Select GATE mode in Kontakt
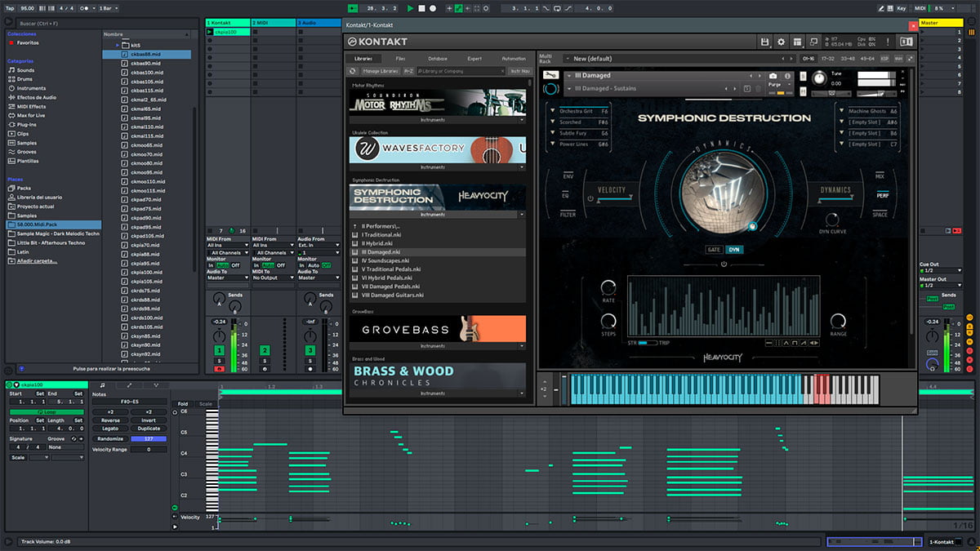The image size is (980, 551). tap(715, 249)
